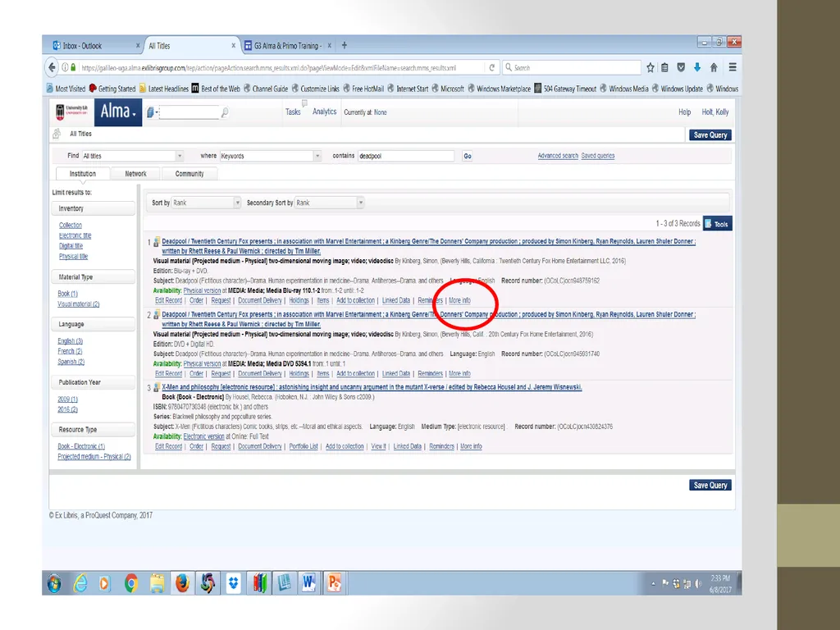This screenshot has width=840, height=630.
Task: Open the Advanced search link
Action: click(558, 156)
